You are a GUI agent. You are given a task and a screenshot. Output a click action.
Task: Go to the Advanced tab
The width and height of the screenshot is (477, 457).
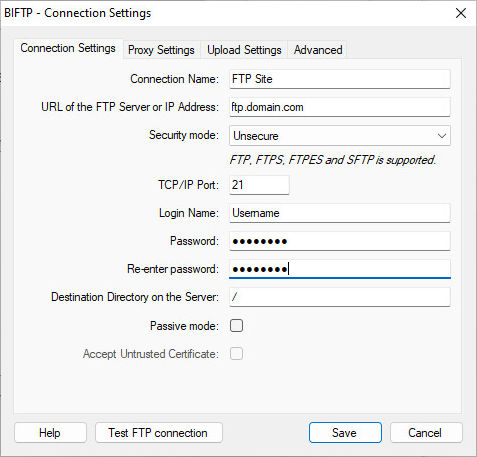point(318,50)
